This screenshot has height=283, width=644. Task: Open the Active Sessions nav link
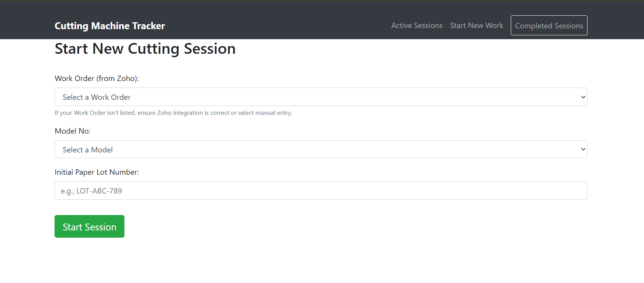pos(417,25)
